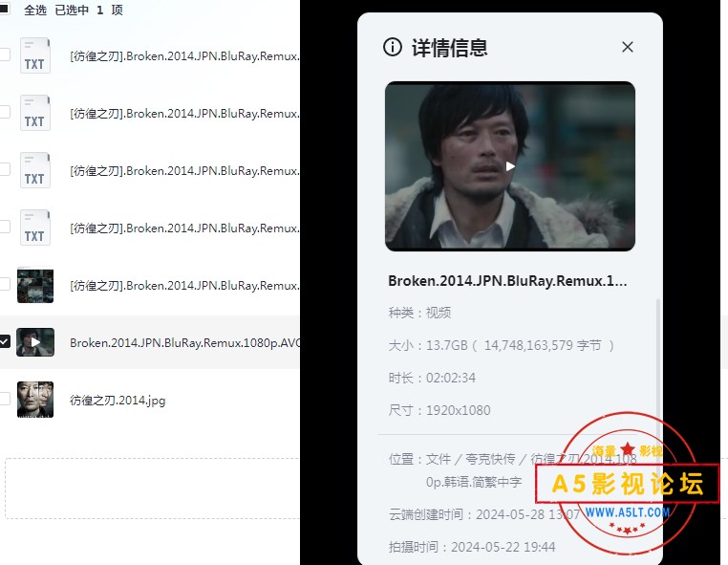Open the 文件 root in location path

point(439,459)
